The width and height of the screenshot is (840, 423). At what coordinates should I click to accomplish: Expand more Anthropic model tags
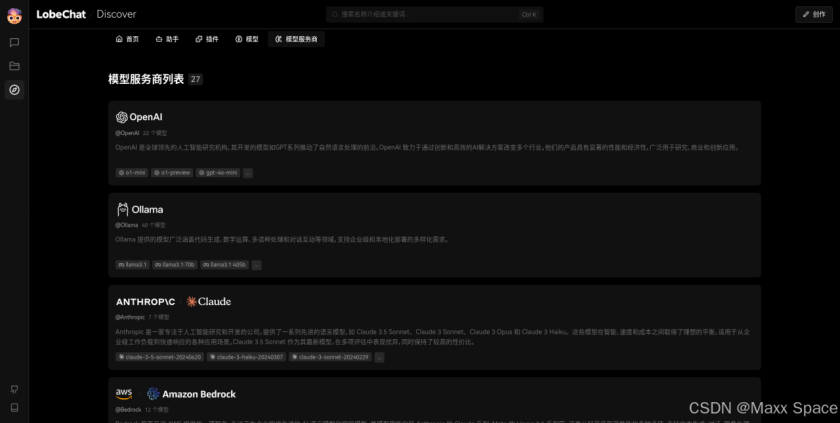pyautogui.click(x=379, y=357)
